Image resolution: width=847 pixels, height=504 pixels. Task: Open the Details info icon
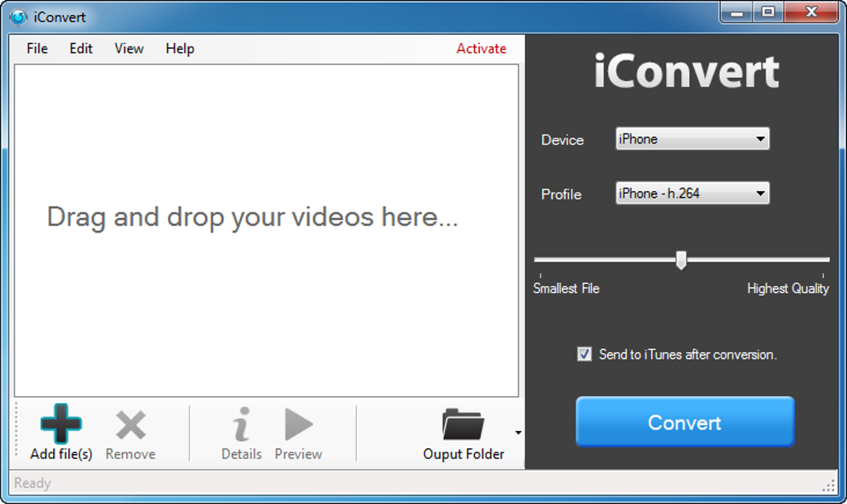[242, 424]
